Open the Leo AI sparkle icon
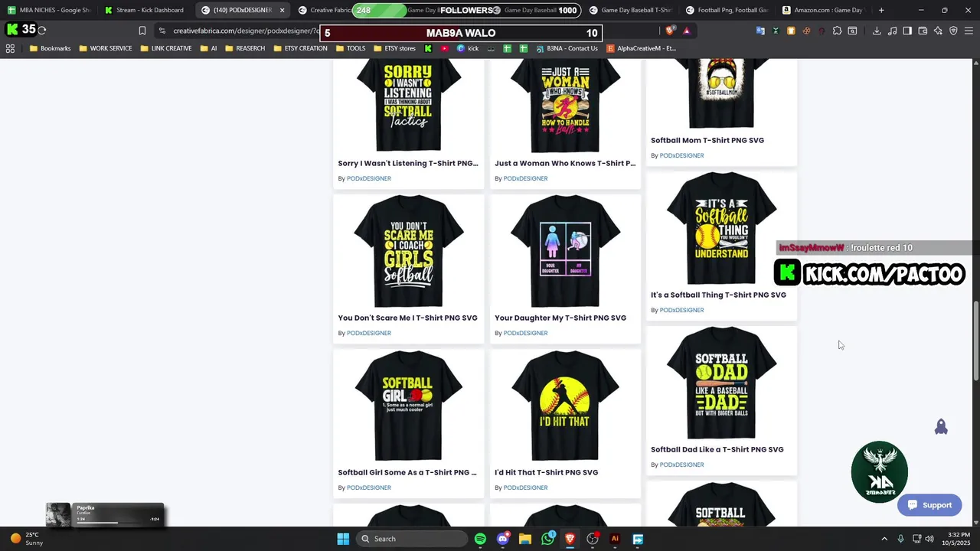Screen dimensions: 980x551 tap(938, 31)
